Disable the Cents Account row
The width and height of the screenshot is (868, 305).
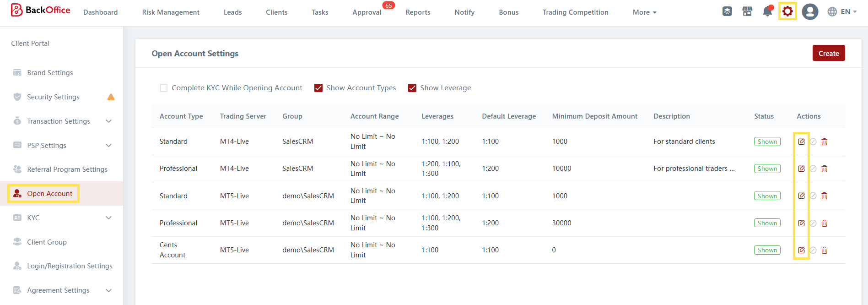[813, 251]
